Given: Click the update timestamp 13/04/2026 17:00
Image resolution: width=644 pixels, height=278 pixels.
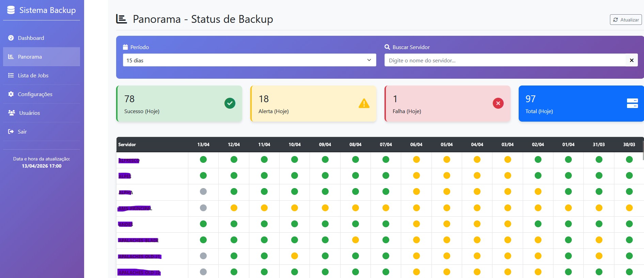Looking at the screenshot, I should pyautogui.click(x=42, y=166).
